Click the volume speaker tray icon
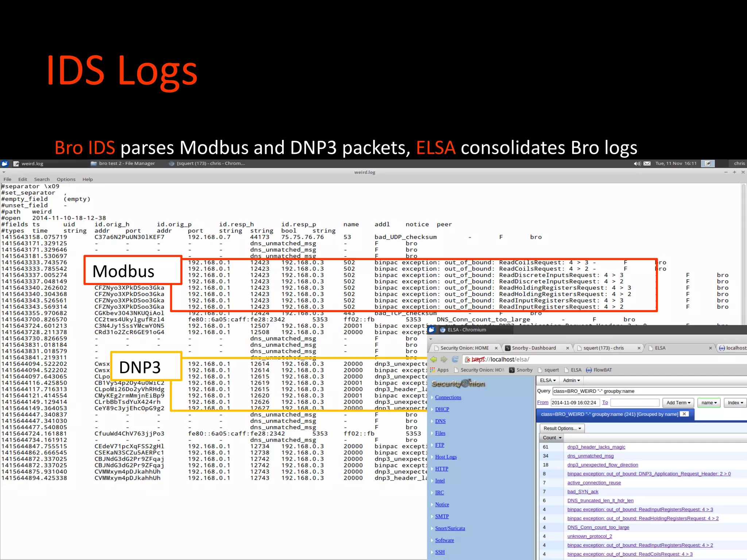 [x=637, y=163]
